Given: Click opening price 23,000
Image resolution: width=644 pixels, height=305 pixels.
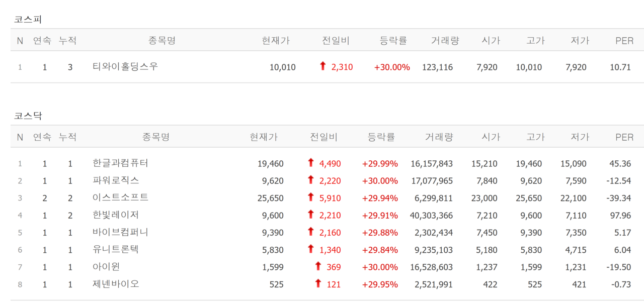Looking at the screenshot, I should 485,198.
